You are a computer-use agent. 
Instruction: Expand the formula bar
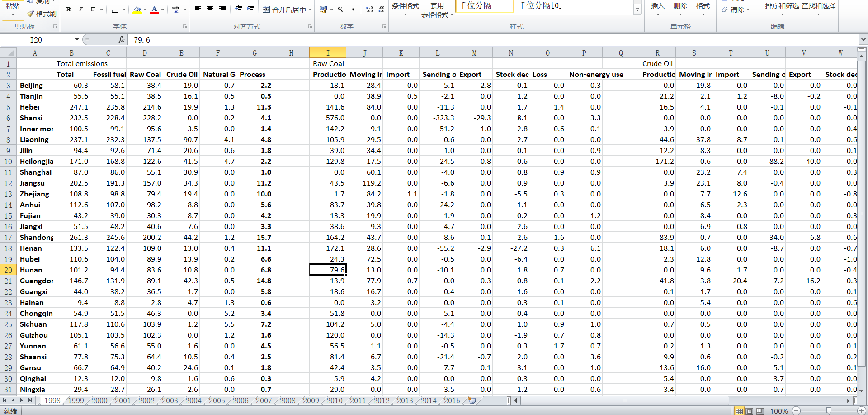pyautogui.click(x=863, y=40)
